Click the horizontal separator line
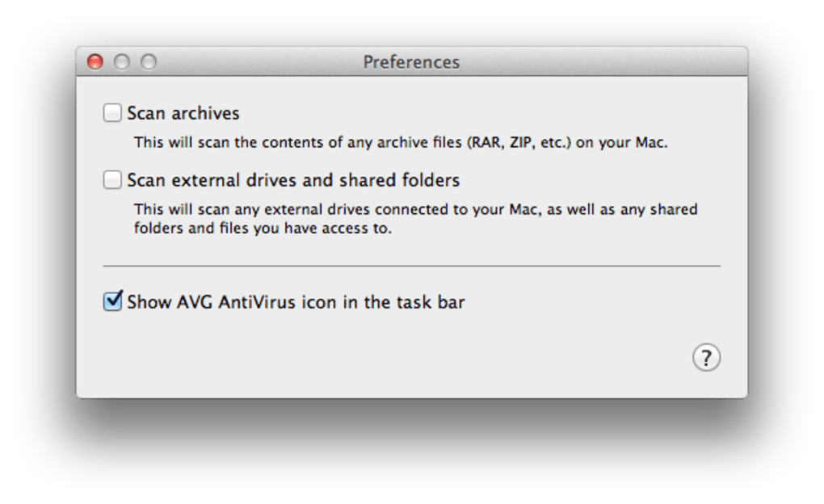The height and width of the screenshot is (504, 824). 411,266
